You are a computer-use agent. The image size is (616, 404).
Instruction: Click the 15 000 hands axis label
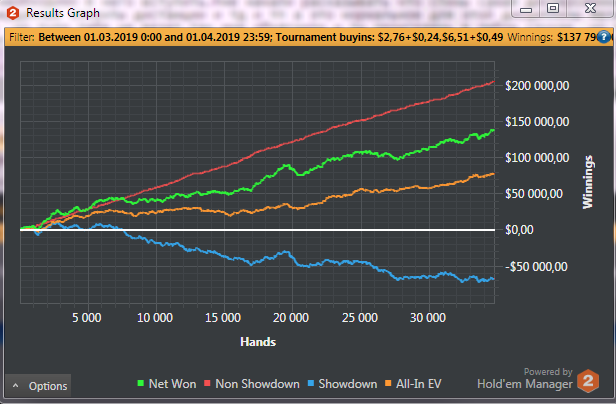(x=223, y=318)
